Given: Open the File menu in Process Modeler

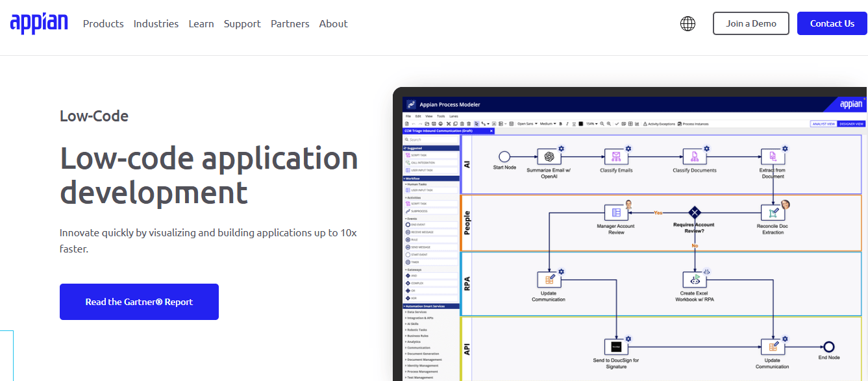Looking at the screenshot, I should coord(408,116).
